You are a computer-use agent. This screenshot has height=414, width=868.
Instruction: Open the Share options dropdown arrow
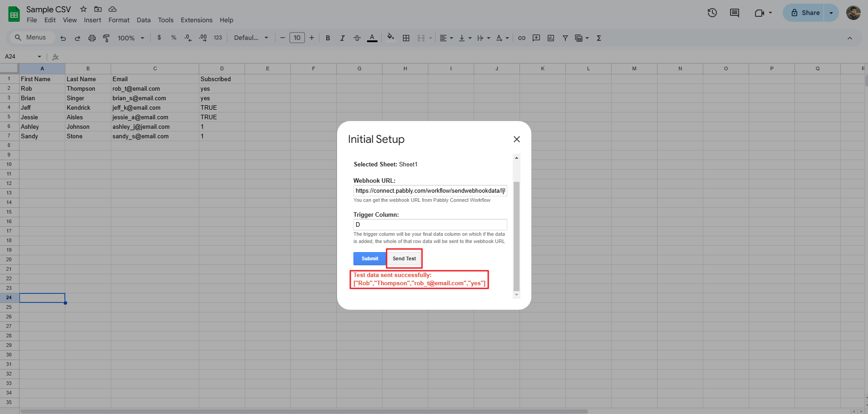pyautogui.click(x=831, y=13)
